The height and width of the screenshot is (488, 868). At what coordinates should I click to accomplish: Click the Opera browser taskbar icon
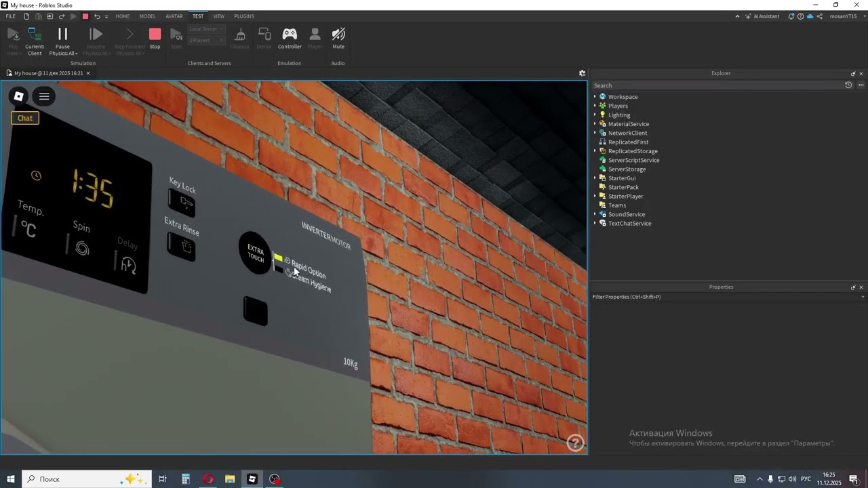coord(208,479)
